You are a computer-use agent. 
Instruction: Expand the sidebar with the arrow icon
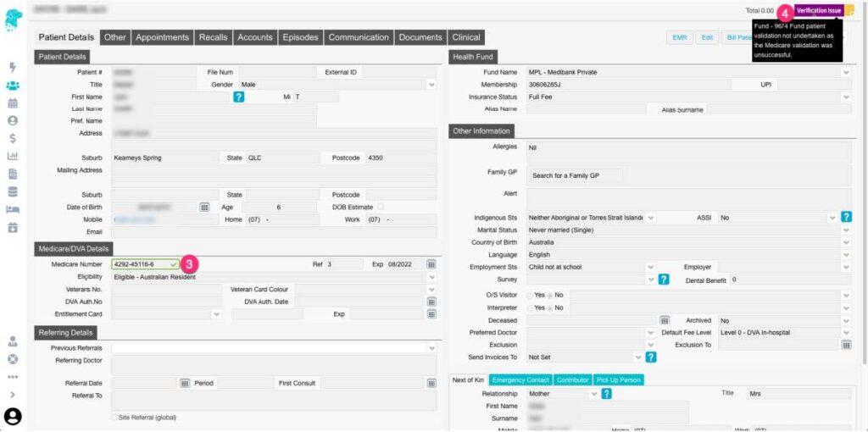(12, 395)
